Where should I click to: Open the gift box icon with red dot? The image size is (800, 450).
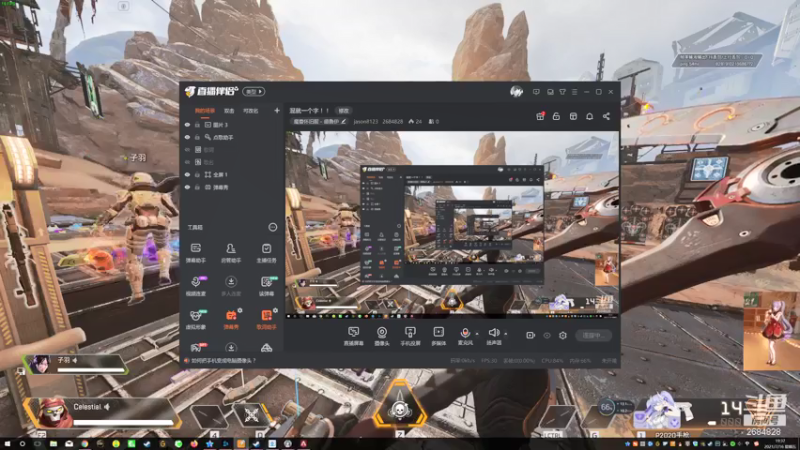(540, 116)
